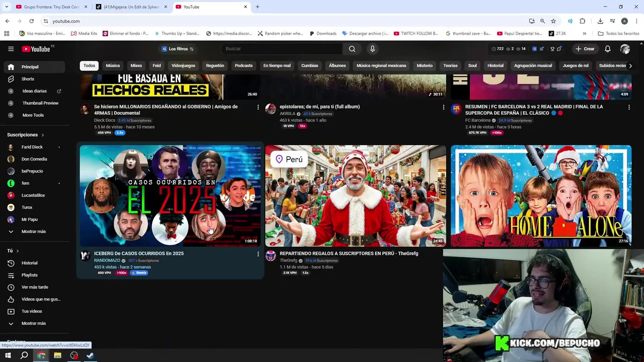
Task: Select the Reguetón filter chip
Action: pos(215,66)
